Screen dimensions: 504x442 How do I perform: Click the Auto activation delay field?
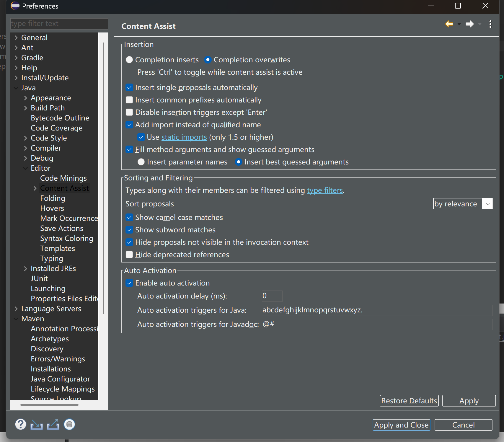[x=272, y=296]
